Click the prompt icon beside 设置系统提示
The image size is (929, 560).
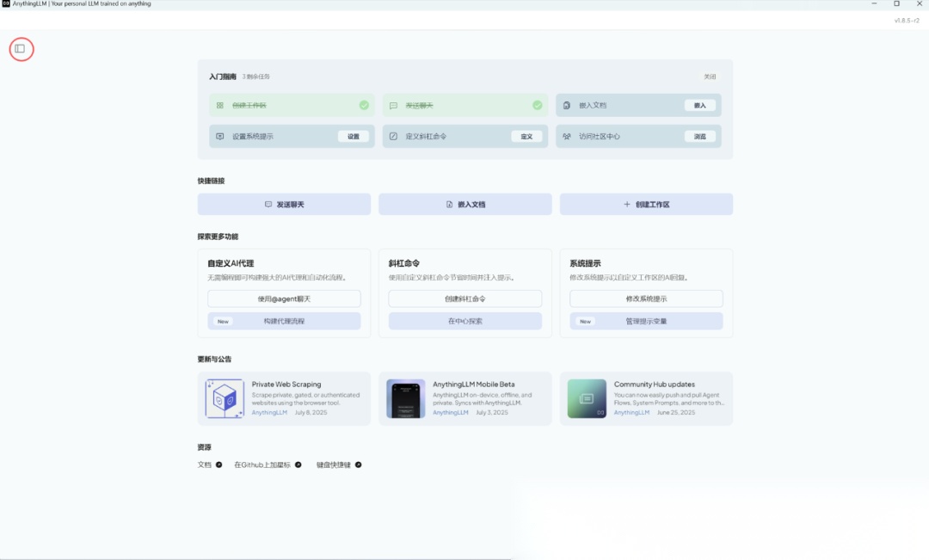pos(220,136)
